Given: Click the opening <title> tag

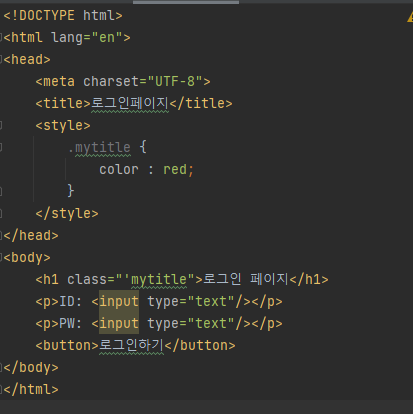Looking at the screenshot, I should click(63, 104).
